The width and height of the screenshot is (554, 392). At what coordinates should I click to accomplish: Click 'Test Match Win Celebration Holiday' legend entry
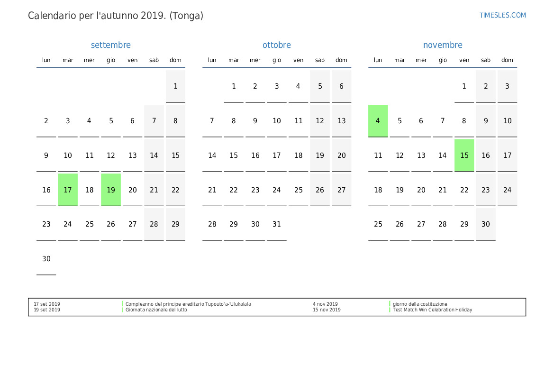click(432, 310)
